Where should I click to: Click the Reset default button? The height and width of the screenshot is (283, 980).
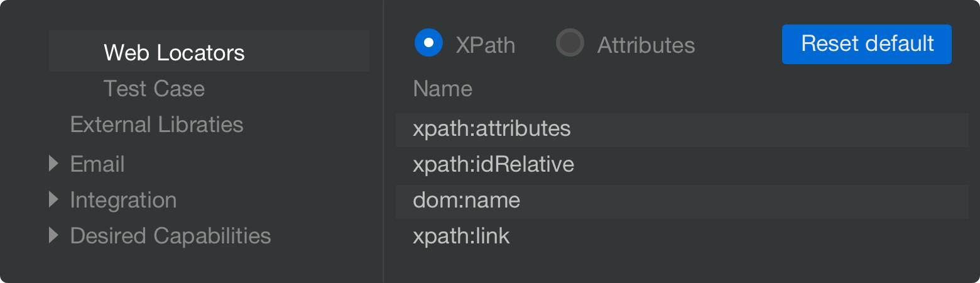pos(867,44)
